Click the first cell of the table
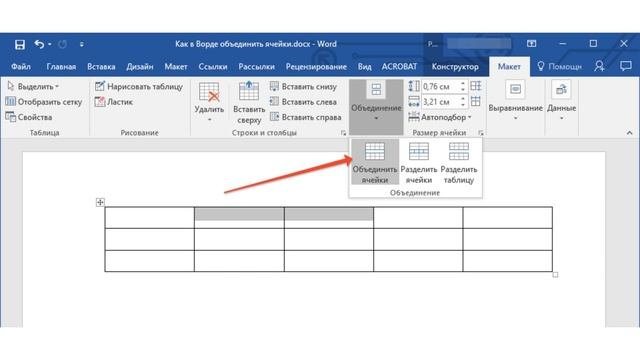This screenshot has height=360, width=640. pyautogui.click(x=149, y=218)
